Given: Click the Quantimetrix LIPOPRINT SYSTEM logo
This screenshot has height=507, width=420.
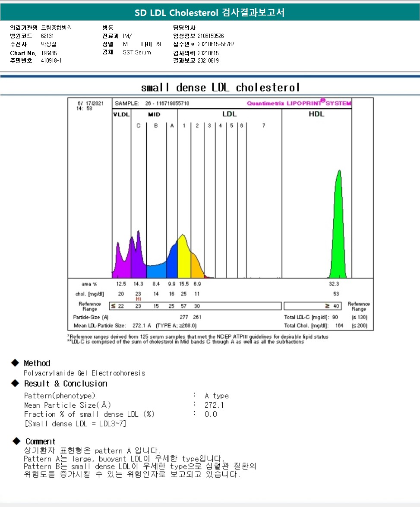Looking at the screenshot, I should (x=299, y=103).
